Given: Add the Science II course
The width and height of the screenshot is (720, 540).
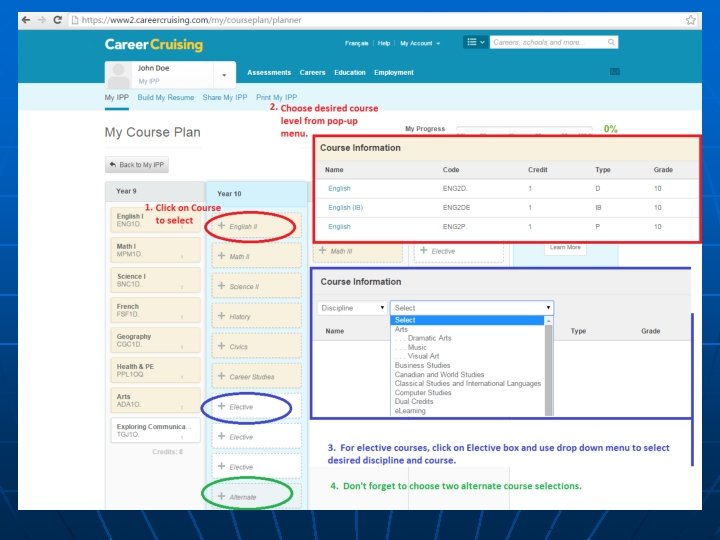Looking at the screenshot, I should pos(256,287).
